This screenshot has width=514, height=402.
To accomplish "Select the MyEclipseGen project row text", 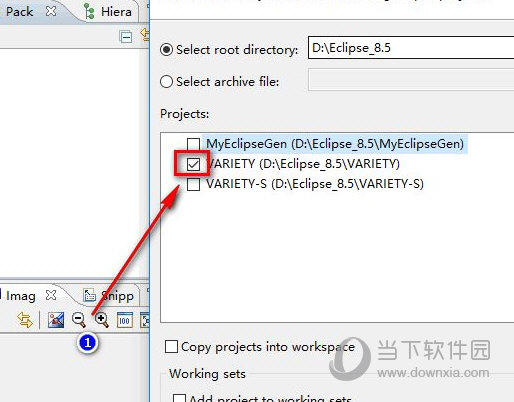I will pos(335,144).
